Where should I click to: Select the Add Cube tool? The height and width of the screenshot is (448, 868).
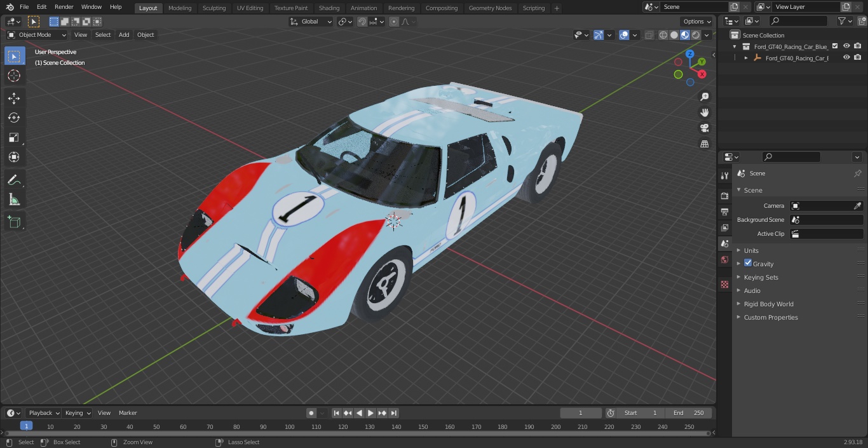point(14,222)
